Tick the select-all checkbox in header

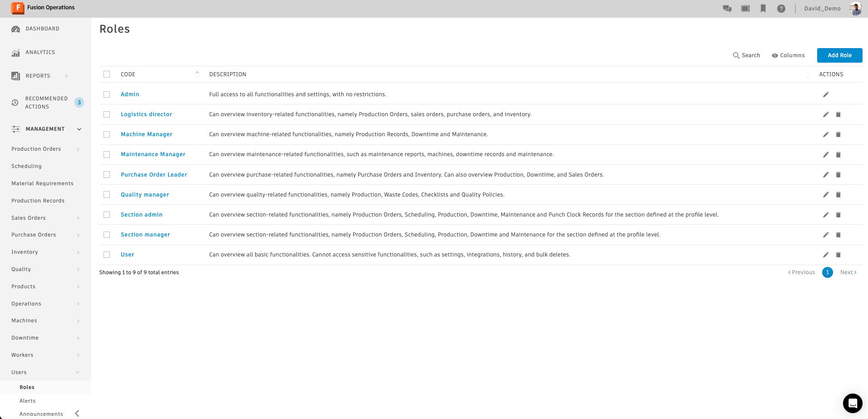107,74
